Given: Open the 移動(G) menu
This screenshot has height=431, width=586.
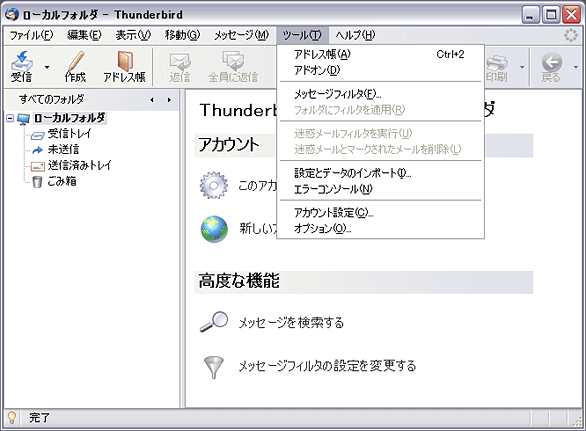Looking at the screenshot, I should (182, 35).
